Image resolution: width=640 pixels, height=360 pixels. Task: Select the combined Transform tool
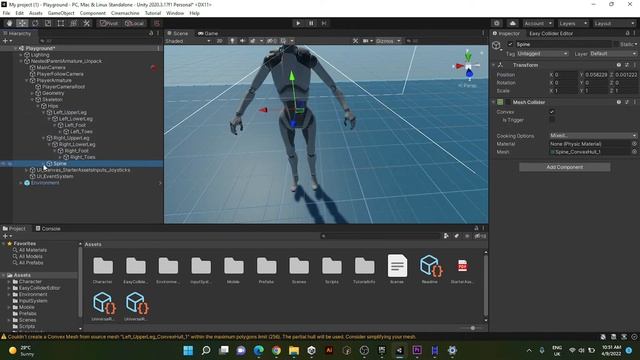[x=73, y=23]
